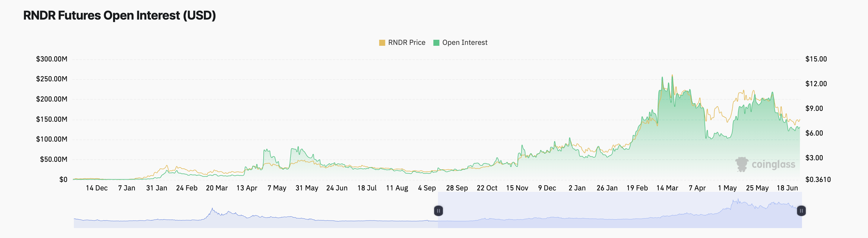Click the 14 Dec date label
The image size is (868, 238).
tap(97, 188)
